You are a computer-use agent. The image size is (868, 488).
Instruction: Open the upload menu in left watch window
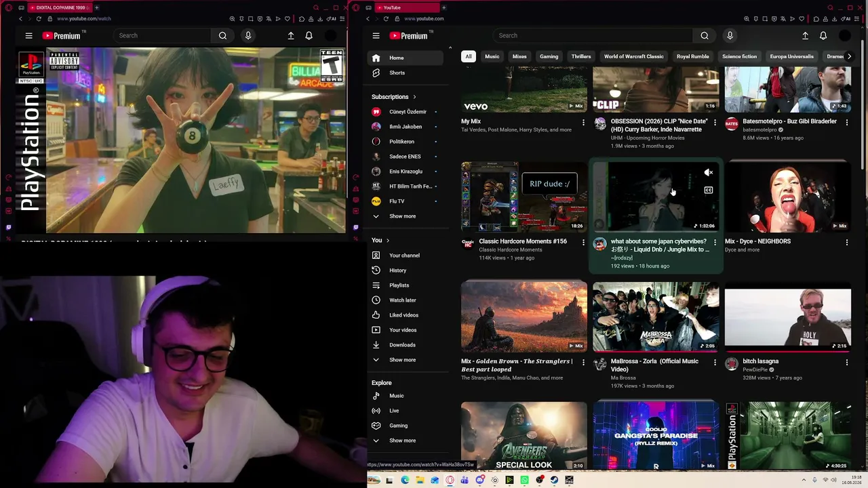pos(291,35)
